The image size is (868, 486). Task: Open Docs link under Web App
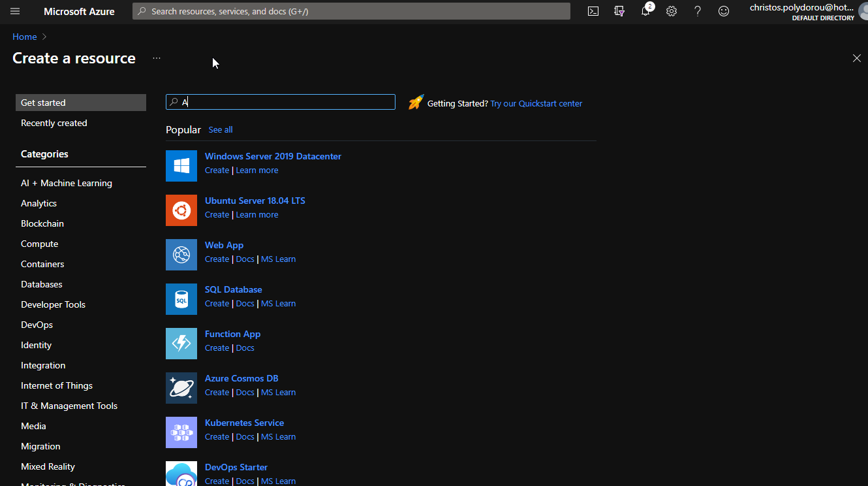245,259
